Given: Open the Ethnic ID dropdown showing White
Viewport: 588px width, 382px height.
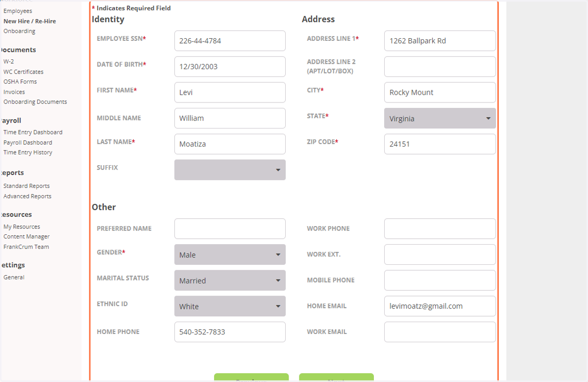Looking at the screenshot, I should click(x=230, y=306).
